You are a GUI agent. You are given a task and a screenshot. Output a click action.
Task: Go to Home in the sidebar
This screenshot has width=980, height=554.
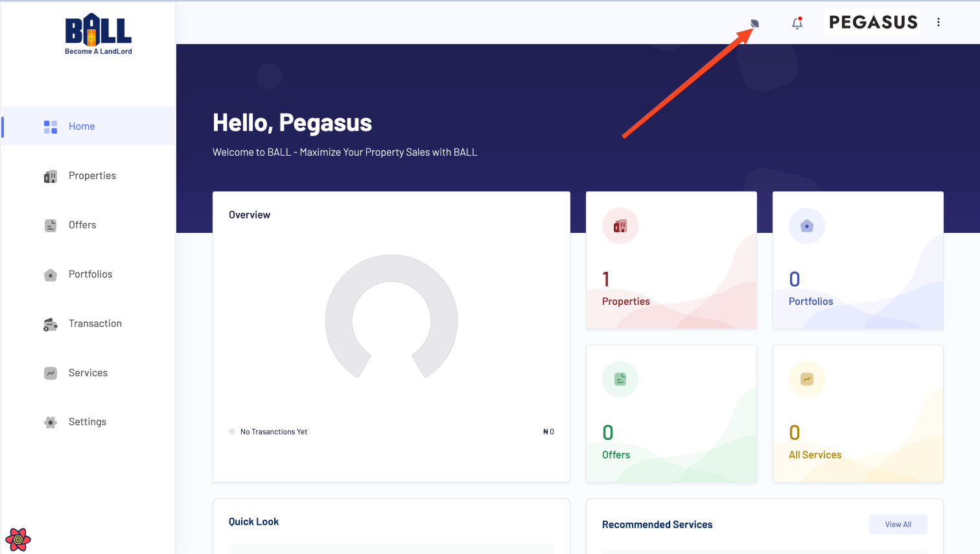pos(82,126)
